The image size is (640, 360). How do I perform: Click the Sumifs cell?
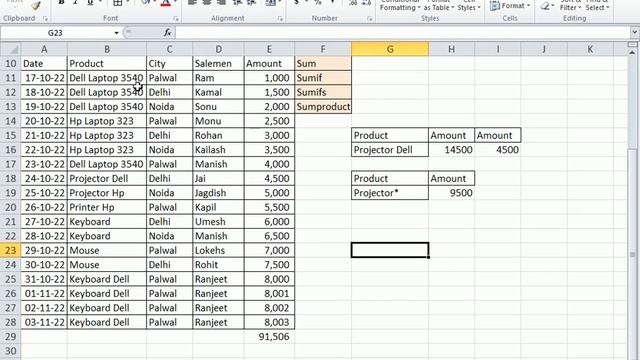pos(323,92)
